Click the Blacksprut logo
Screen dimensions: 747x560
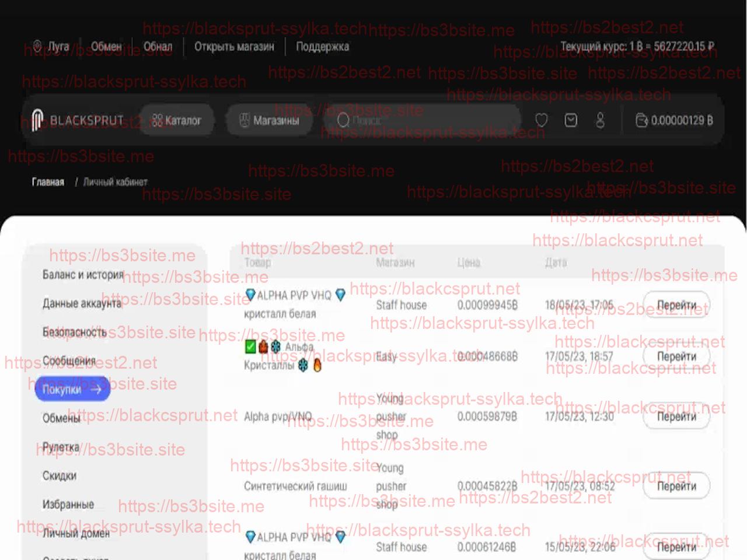(x=78, y=120)
